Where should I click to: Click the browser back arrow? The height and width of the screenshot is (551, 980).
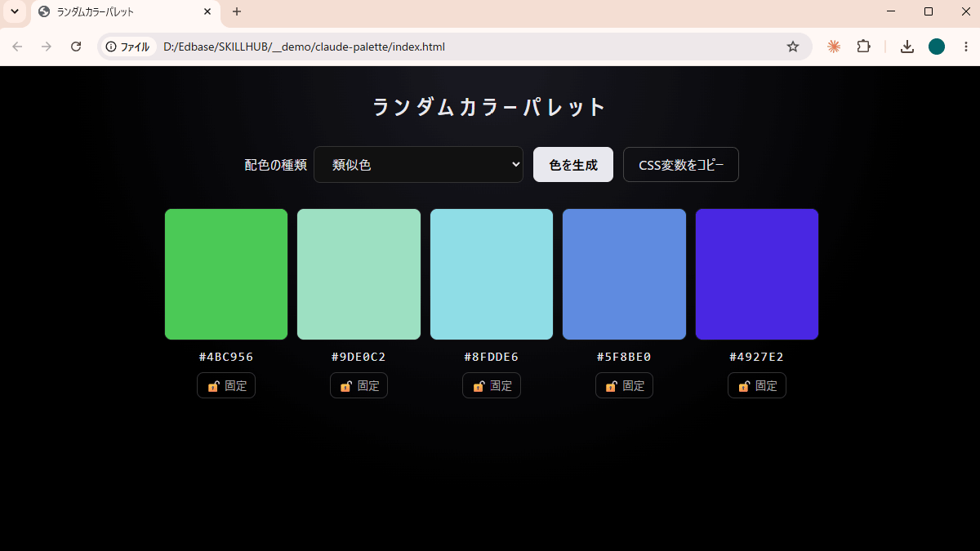tap(17, 47)
